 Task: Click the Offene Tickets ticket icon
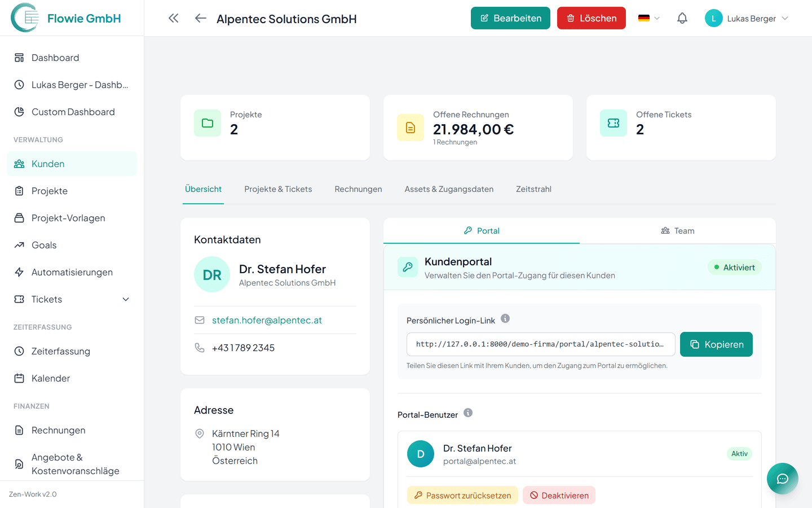(x=614, y=123)
